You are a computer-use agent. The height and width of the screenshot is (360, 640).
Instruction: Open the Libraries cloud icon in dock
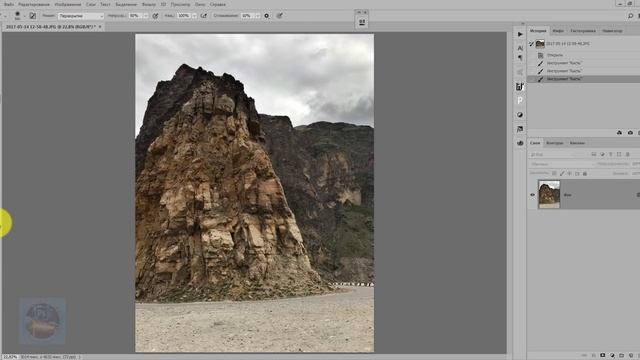click(x=520, y=143)
